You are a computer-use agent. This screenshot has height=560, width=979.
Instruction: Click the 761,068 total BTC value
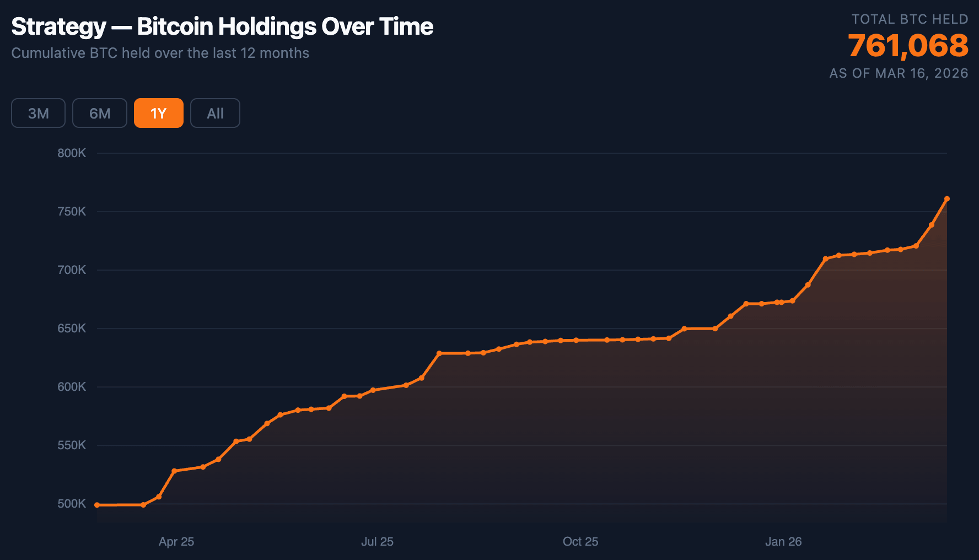[x=908, y=45]
